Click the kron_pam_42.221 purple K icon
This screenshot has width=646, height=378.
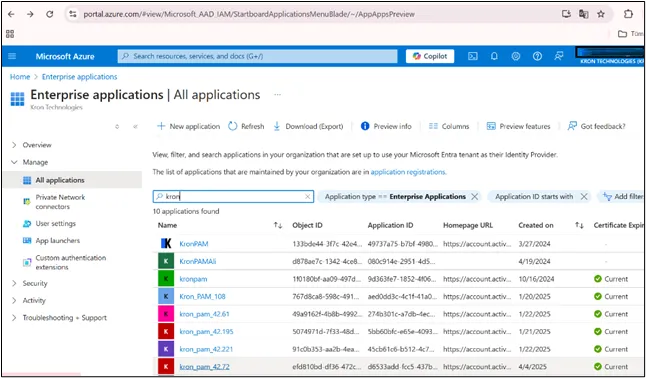pos(166,349)
